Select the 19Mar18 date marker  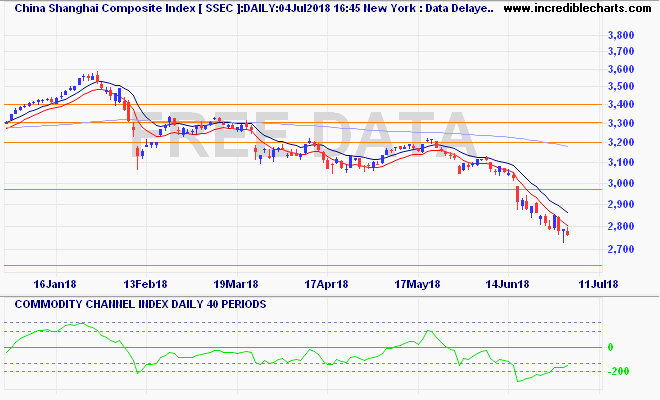pyautogui.click(x=236, y=284)
